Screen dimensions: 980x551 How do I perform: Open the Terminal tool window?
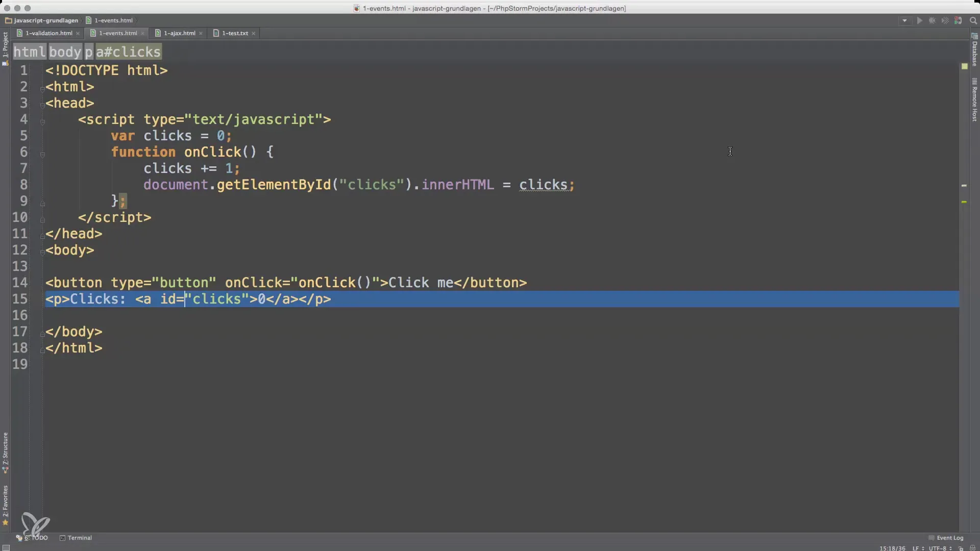point(76,538)
